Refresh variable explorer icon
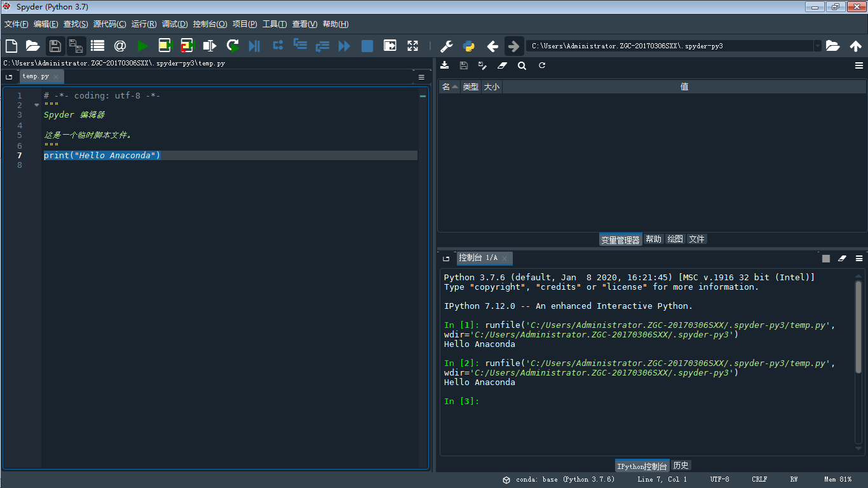The image size is (868, 488). coord(542,65)
